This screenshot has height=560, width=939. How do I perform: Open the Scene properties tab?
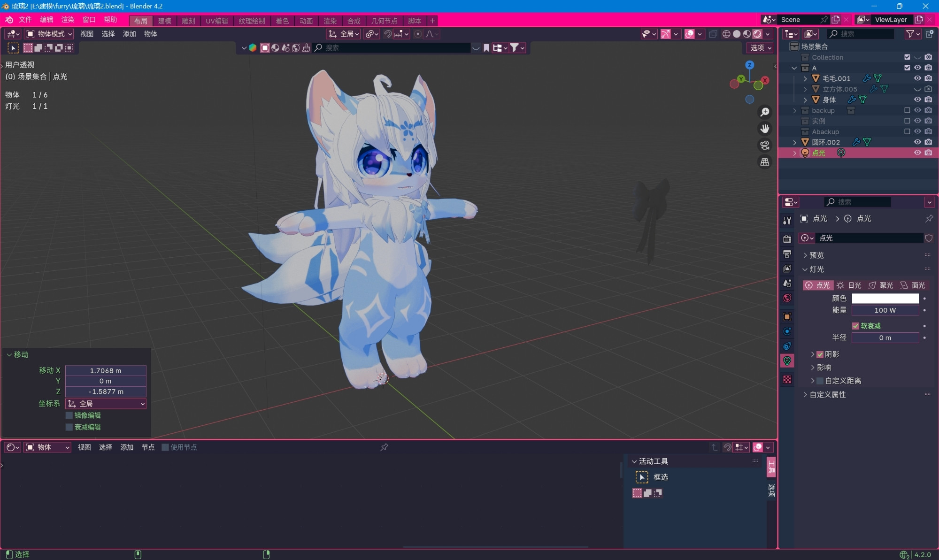pyautogui.click(x=787, y=283)
